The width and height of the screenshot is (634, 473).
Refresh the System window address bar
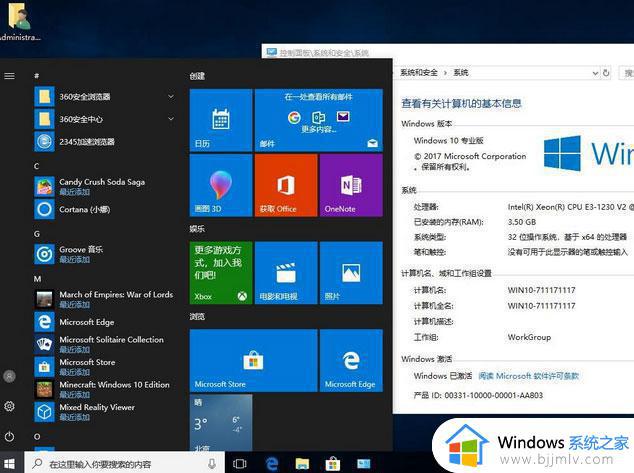click(x=606, y=73)
